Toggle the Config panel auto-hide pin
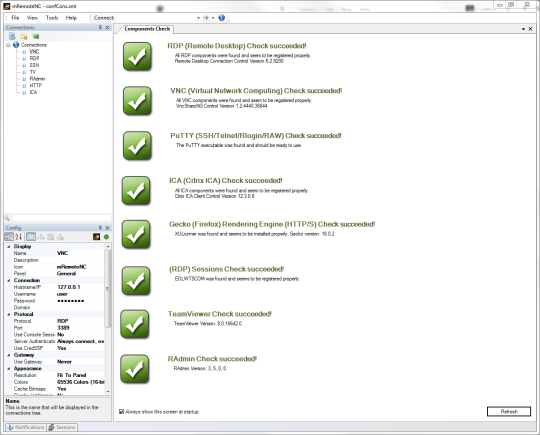Screen dimensions: 540x435 (100, 228)
